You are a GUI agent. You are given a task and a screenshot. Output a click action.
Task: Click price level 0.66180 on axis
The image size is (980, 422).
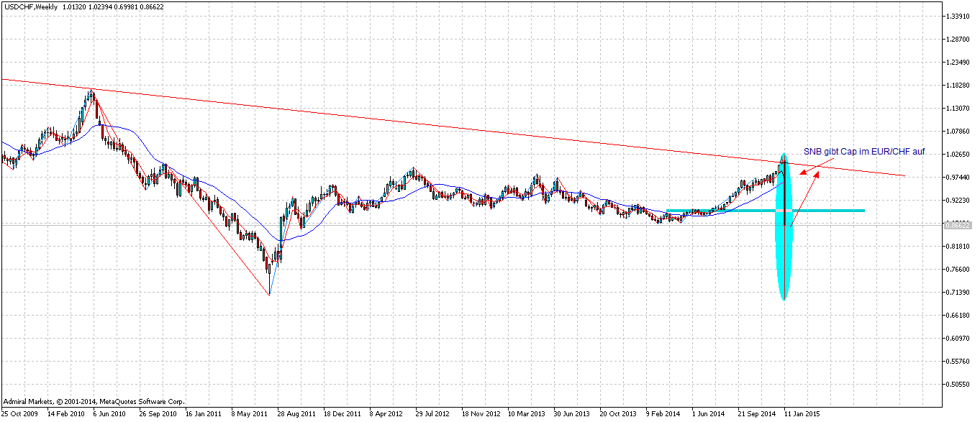(x=956, y=315)
